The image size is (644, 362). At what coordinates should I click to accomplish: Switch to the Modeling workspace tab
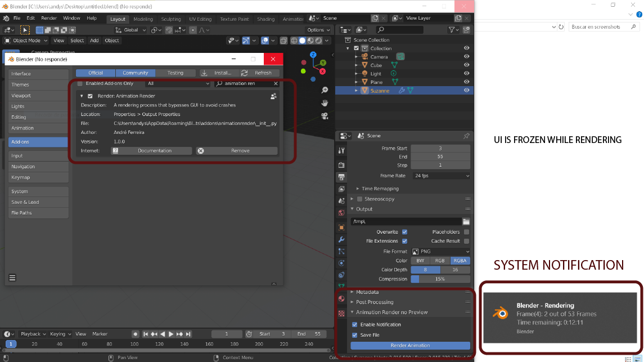click(143, 19)
